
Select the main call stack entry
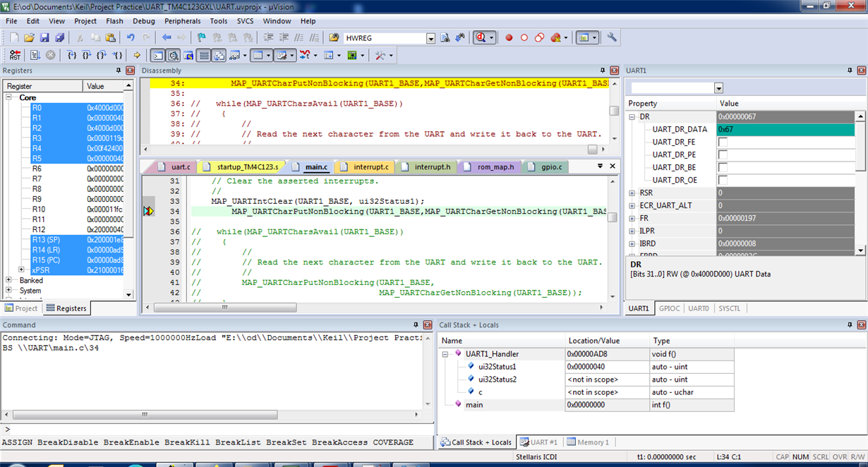pos(474,405)
